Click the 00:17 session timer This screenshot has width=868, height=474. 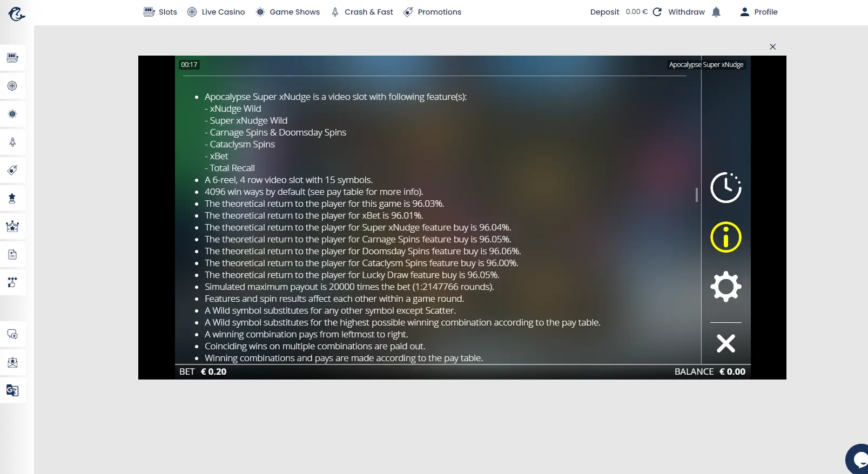(x=189, y=65)
